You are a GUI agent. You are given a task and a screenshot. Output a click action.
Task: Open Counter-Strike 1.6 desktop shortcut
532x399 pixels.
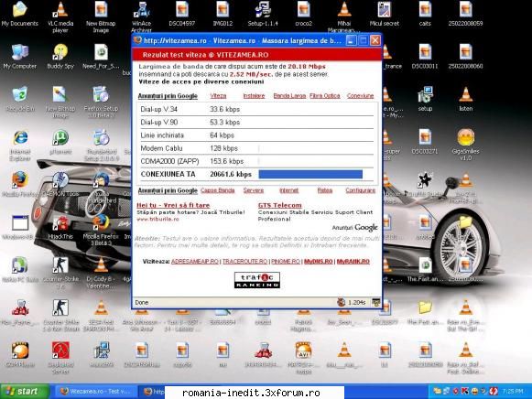coord(60,274)
